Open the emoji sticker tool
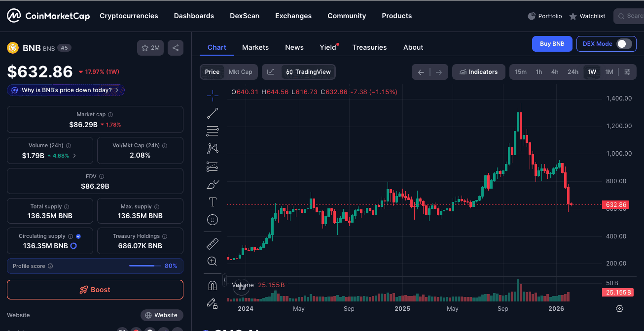Screen dimensions: 644x331 tap(213, 220)
